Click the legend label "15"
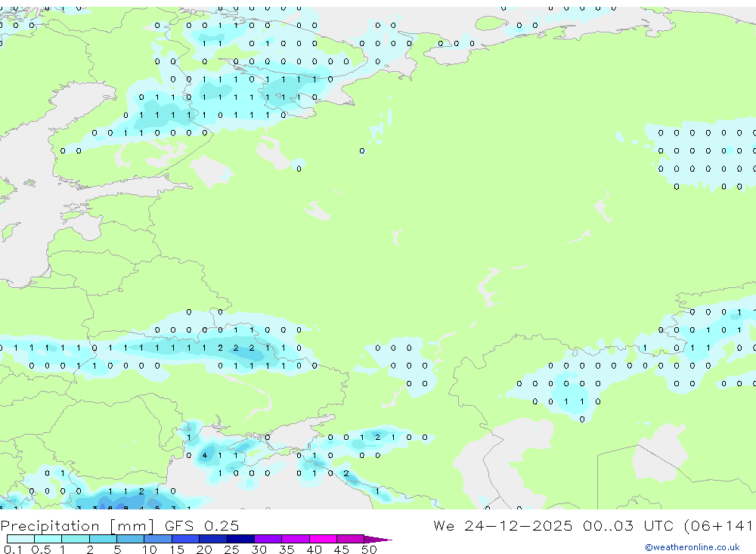This screenshot has height=554, width=756. (176, 549)
